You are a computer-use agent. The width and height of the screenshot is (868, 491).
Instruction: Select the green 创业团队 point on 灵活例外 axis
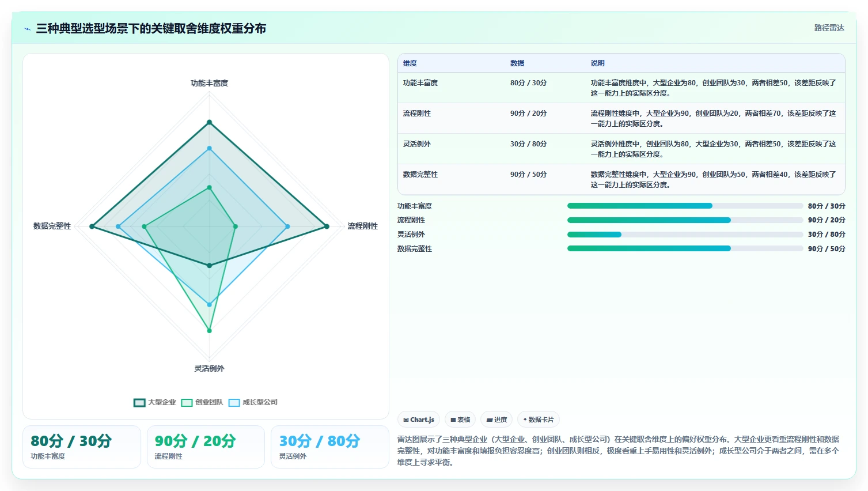tap(209, 331)
